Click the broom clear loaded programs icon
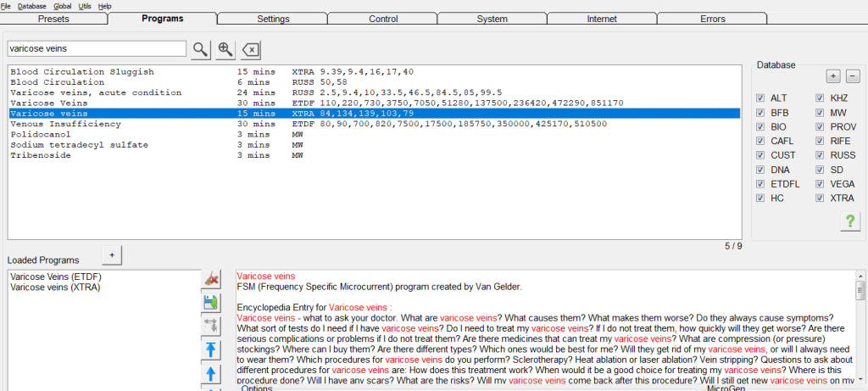Viewport: 868px width, 391px height. point(212,279)
